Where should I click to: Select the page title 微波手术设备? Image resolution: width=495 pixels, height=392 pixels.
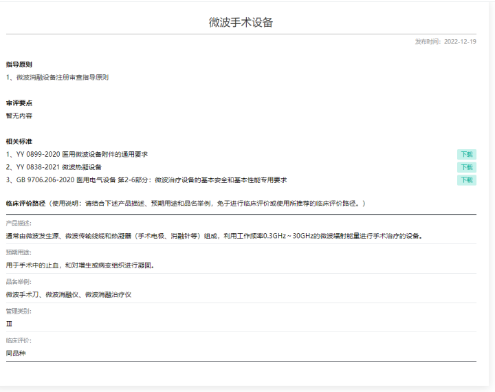click(241, 22)
